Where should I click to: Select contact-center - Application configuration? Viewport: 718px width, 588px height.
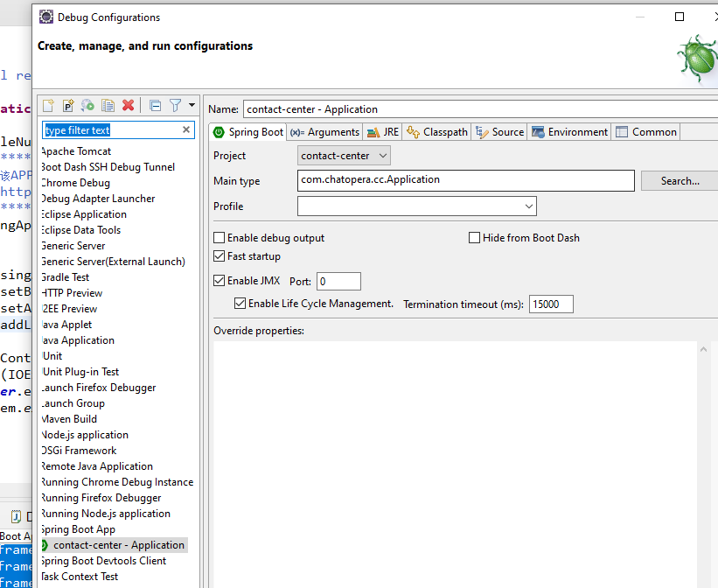pyautogui.click(x=114, y=545)
